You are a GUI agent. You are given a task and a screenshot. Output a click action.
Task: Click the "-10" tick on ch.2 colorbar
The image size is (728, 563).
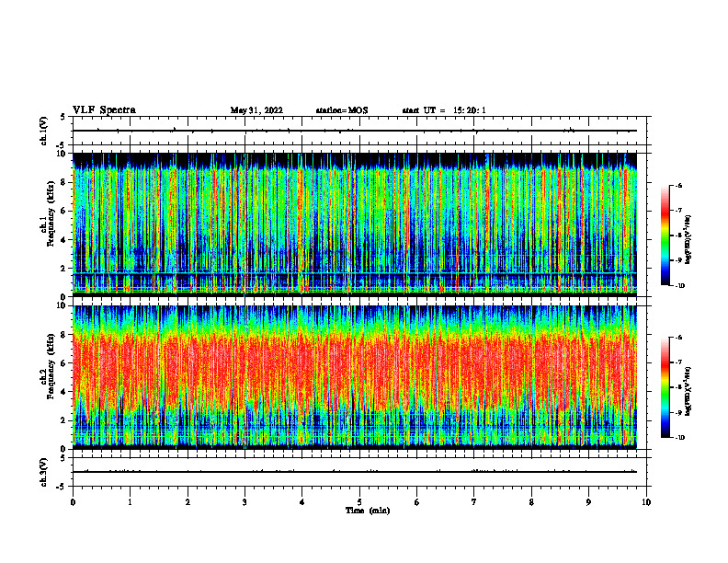pyautogui.click(x=680, y=438)
